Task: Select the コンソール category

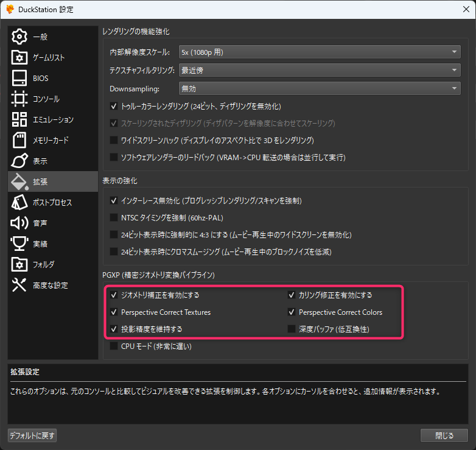Action: click(x=53, y=99)
